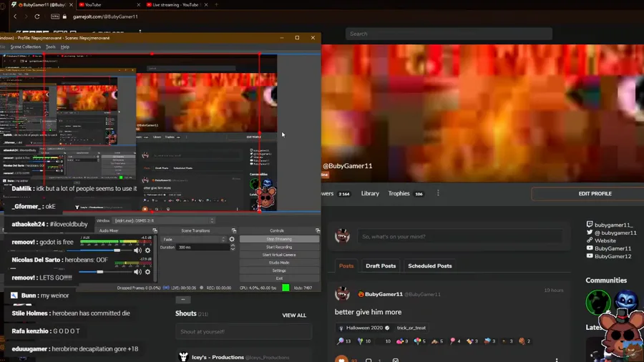This screenshot has width=644, height=362.
Task: Click the browser address bar gamejolt.com/@BubyGamer11
Action: pos(105,17)
